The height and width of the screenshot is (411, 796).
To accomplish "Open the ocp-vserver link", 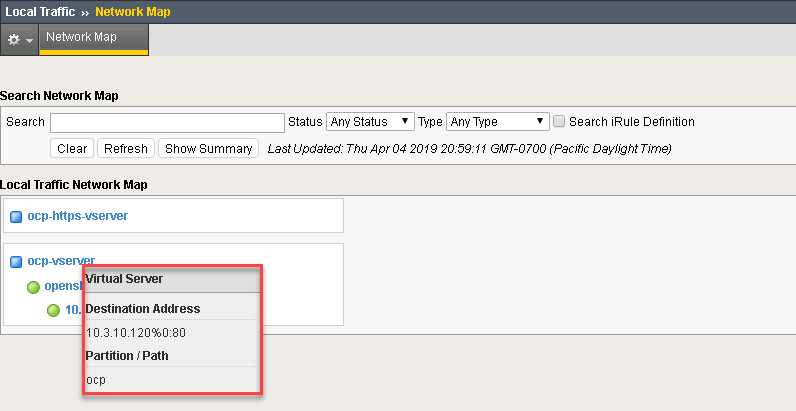I will pos(61,260).
